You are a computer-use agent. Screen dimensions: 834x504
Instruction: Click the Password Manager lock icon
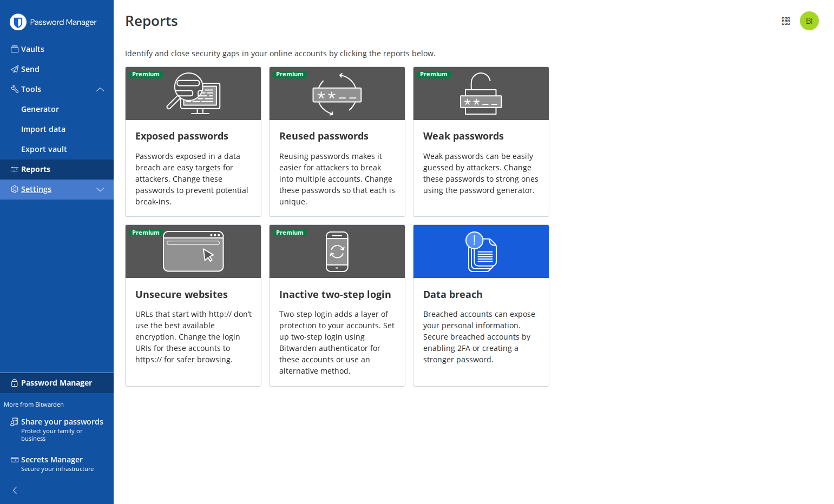[15, 383]
